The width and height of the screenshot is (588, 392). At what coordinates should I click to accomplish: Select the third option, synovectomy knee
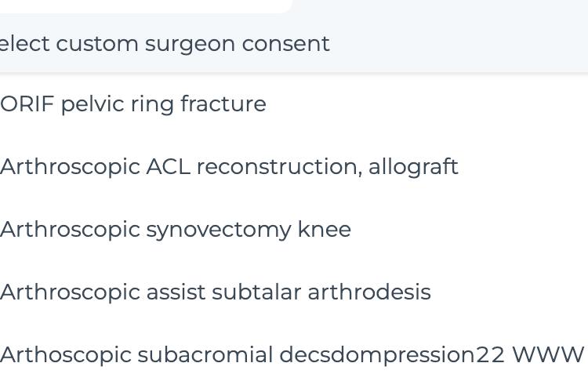point(294,229)
